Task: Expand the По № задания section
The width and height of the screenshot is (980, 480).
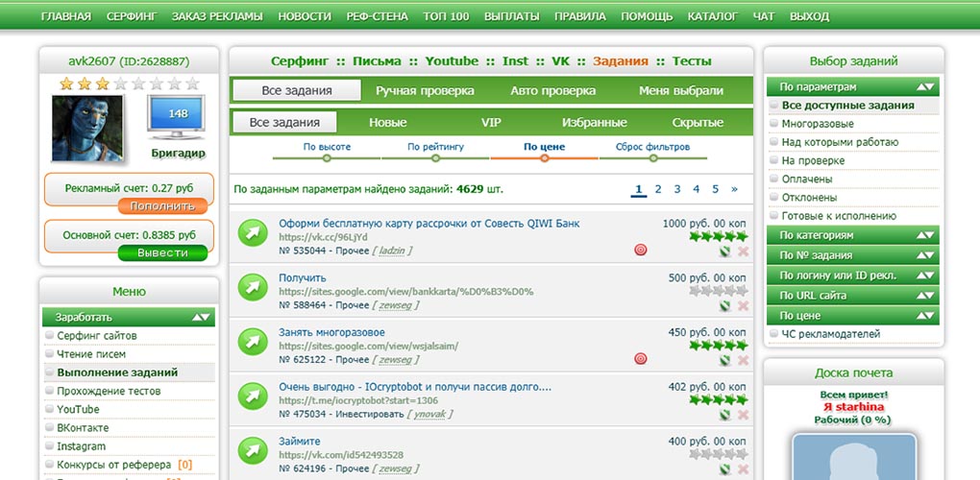Action: [853, 255]
